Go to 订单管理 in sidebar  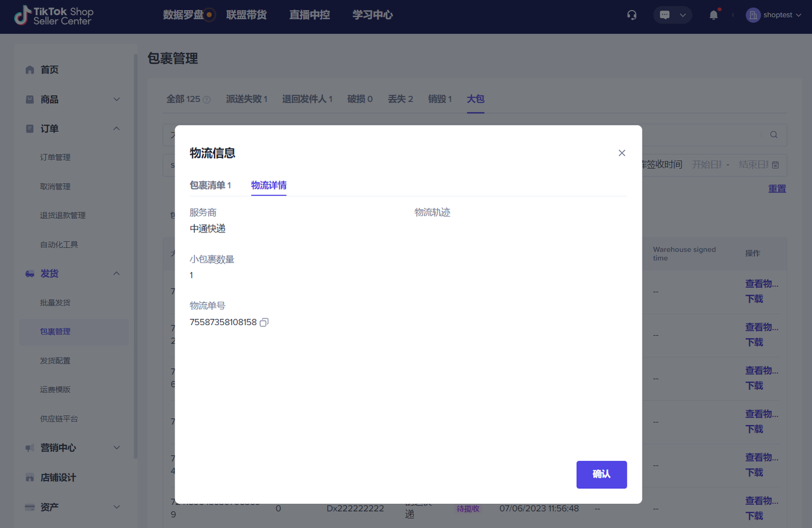point(55,158)
